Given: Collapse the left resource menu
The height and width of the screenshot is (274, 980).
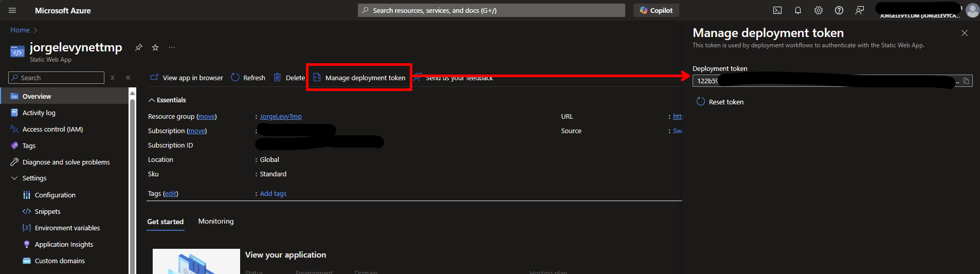Looking at the screenshot, I should 128,78.
